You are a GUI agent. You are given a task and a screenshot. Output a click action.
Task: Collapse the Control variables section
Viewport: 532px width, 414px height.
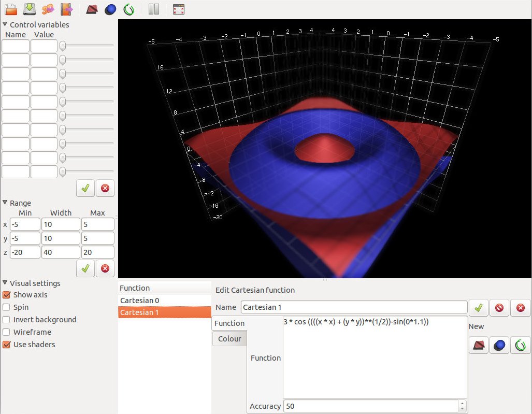click(5, 24)
